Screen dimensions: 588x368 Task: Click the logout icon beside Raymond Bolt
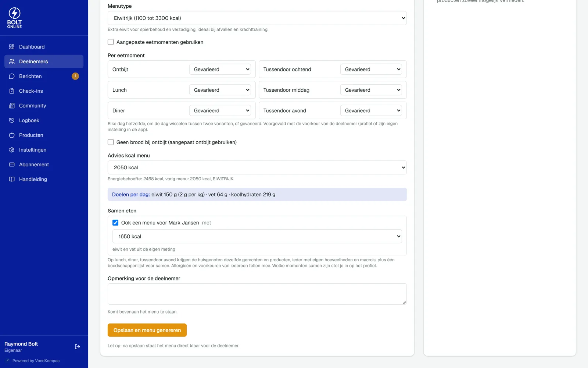pos(78,347)
